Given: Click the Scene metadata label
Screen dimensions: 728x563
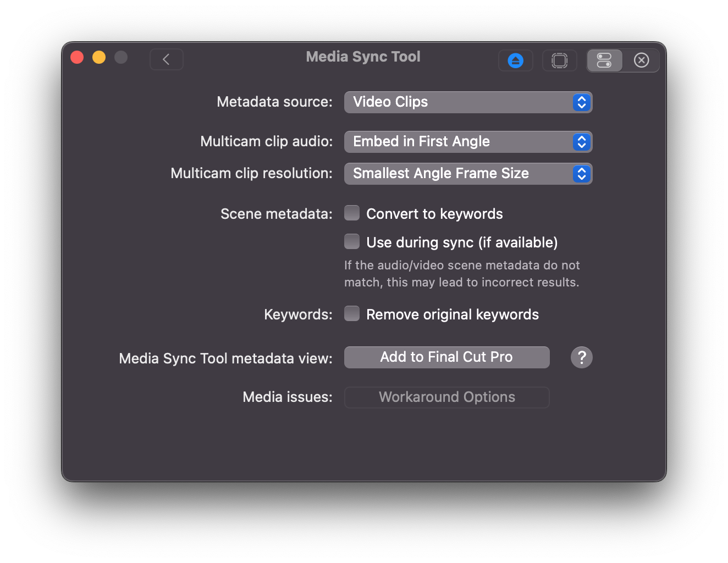Looking at the screenshot, I should 276,214.
